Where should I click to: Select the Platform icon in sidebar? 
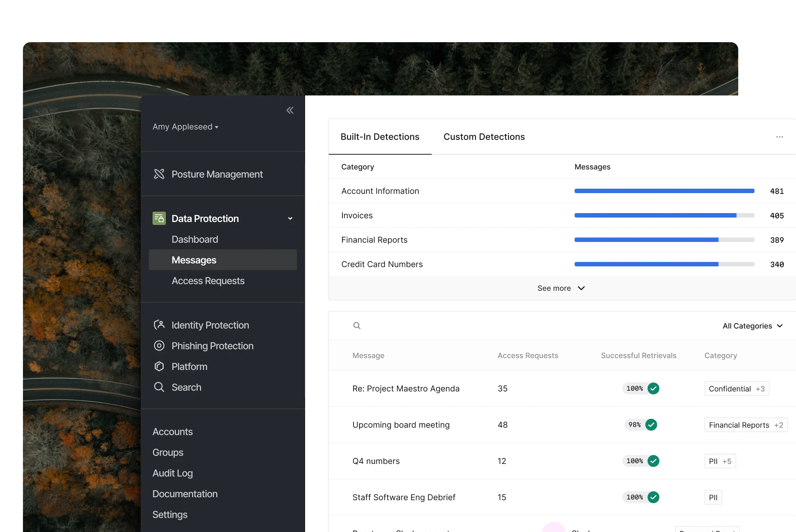pos(159,366)
